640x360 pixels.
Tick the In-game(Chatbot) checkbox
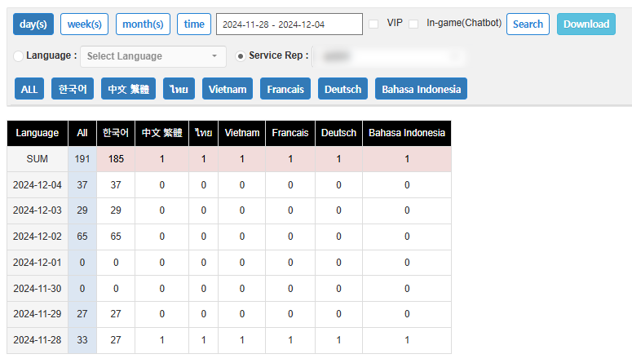[413, 24]
